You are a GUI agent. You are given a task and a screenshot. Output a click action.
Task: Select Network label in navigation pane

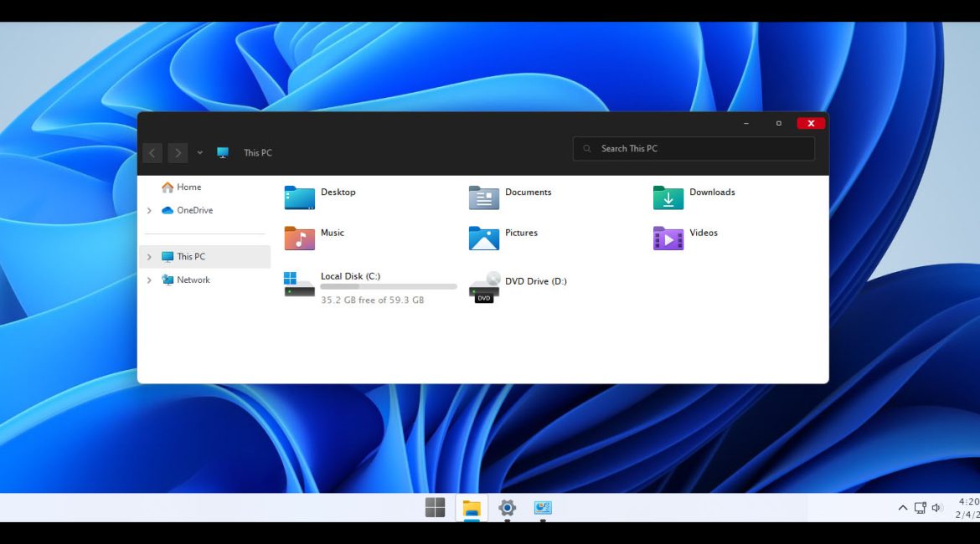[x=193, y=280]
